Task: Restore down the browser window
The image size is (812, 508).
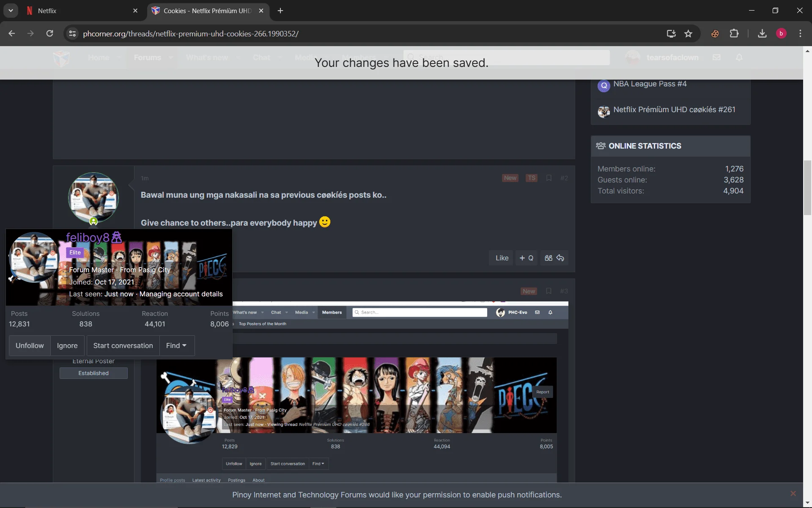Action: (775, 11)
